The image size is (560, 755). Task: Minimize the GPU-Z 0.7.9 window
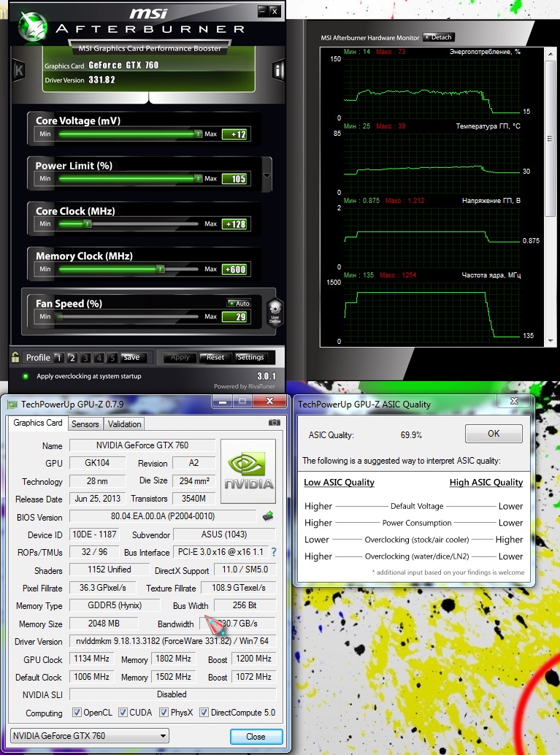(222, 401)
